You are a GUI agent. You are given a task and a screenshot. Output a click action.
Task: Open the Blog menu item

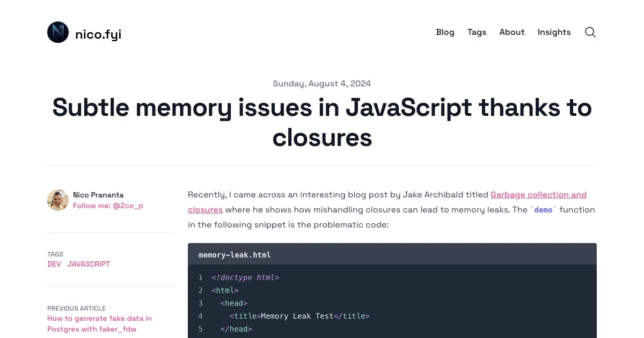[x=445, y=32]
